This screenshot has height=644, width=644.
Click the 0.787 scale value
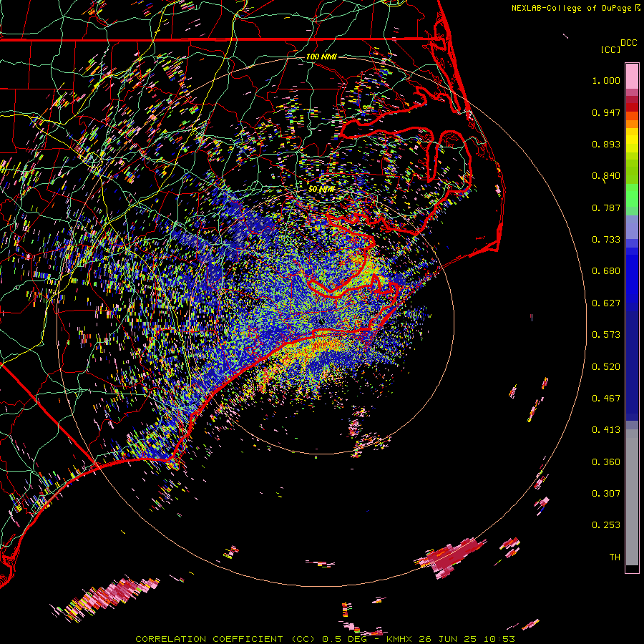pyautogui.click(x=606, y=208)
